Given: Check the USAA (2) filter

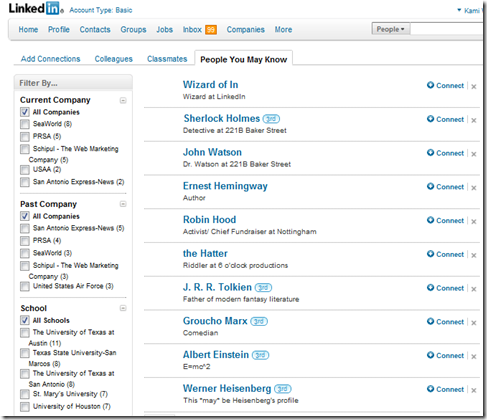Looking at the screenshot, I should coord(25,170).
